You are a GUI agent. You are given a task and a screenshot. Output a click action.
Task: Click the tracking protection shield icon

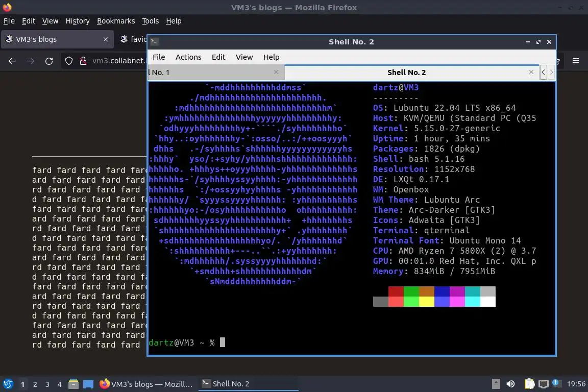[68, 61]
